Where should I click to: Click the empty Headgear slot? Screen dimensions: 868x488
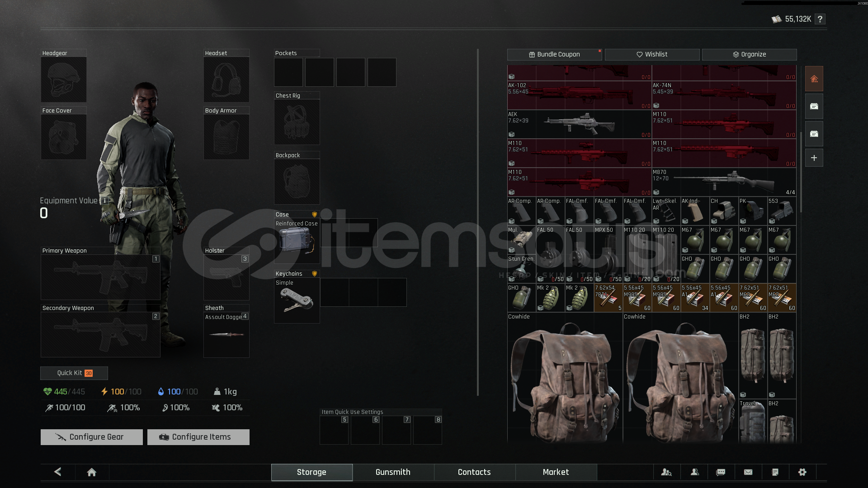pyautogui.click(x=63, y=80)
